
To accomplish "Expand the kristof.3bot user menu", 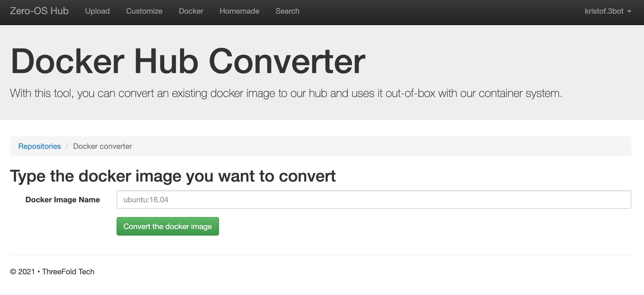I will click(x=604, y=11).
